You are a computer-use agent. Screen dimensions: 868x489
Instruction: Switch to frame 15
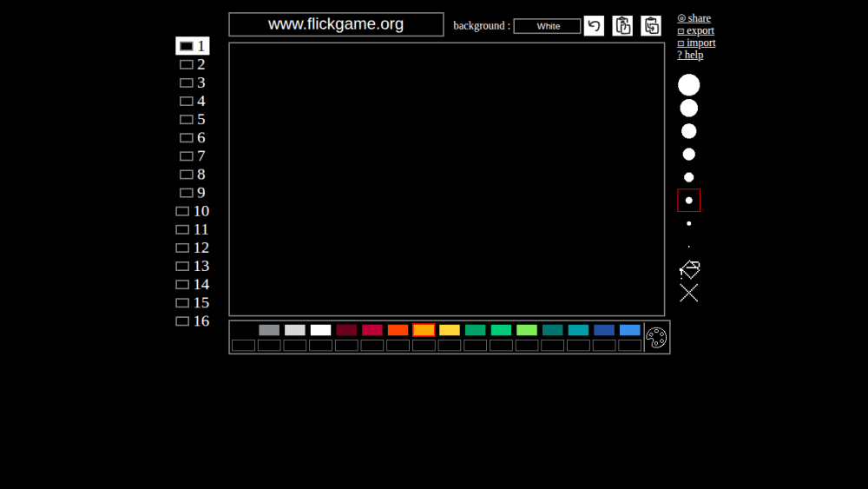pyautogui.click(x=192, y=302)
